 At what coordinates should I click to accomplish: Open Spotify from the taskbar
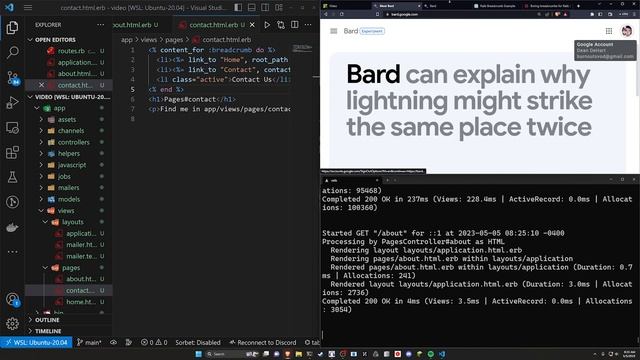pyautogui.click(x=431, y=354)
